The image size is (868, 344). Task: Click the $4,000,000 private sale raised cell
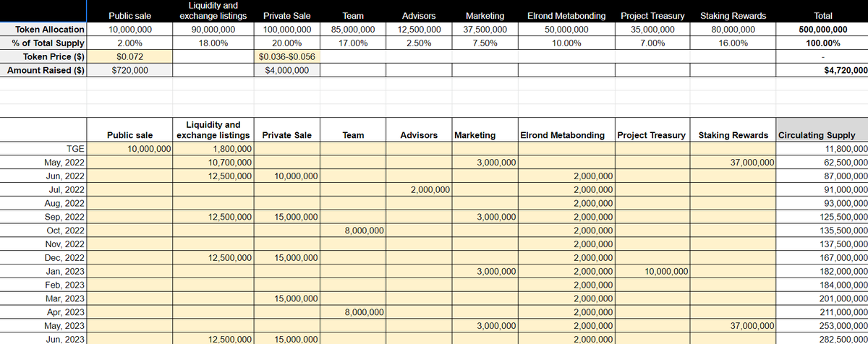pyautogui.click(x=287, y=70)
